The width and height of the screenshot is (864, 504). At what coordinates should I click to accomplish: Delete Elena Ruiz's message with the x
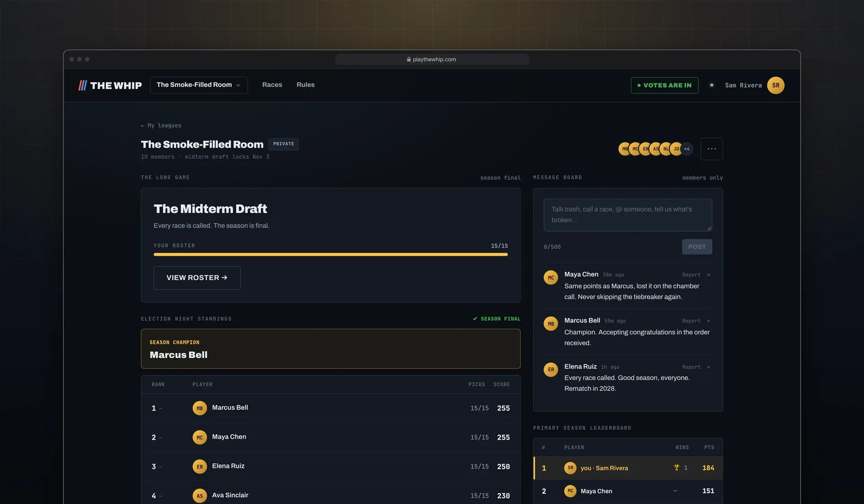click(708, 367)
